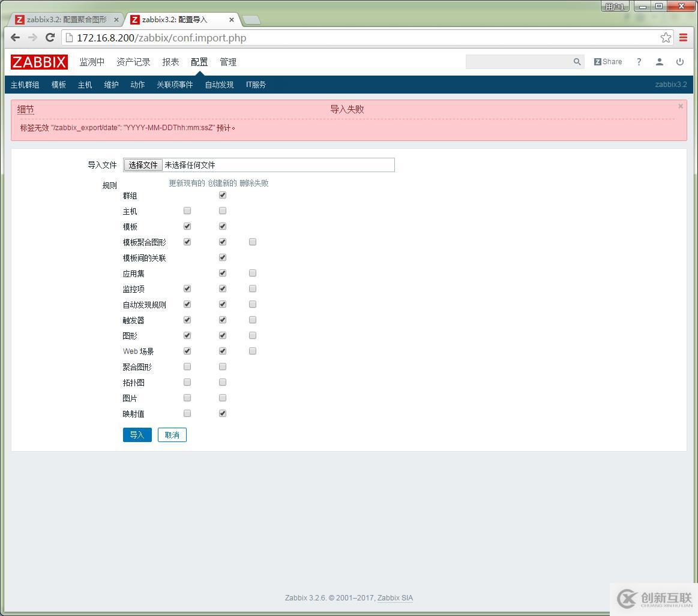
Task: Open Zabbix help via question mark icon
Action: coord(639,62)
